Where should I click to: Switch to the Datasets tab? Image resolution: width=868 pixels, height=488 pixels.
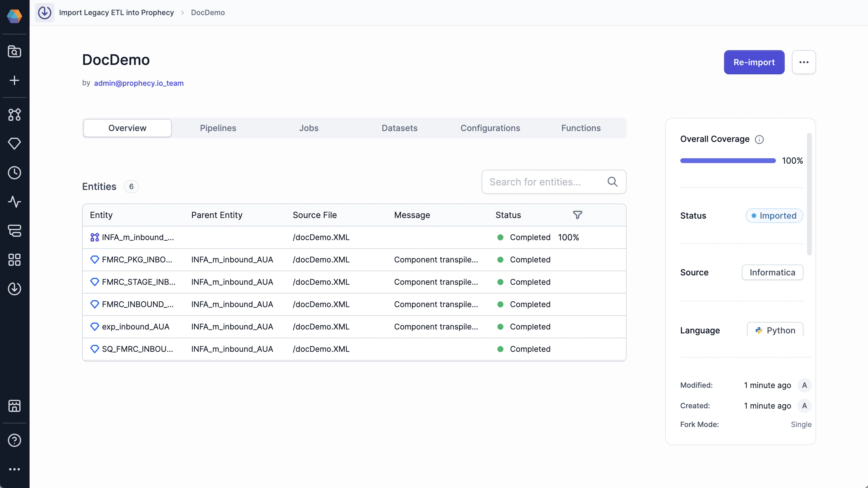[x=399, y=128]
